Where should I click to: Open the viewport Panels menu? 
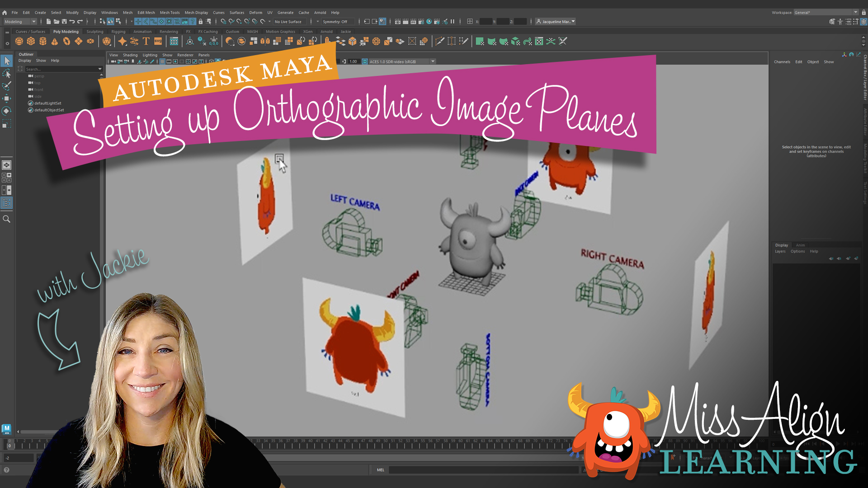[204, 55]
